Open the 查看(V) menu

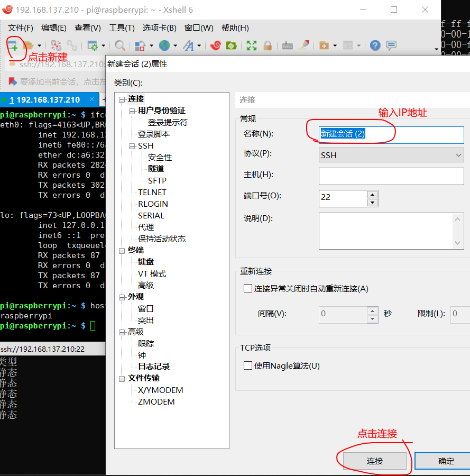point(88,28)
